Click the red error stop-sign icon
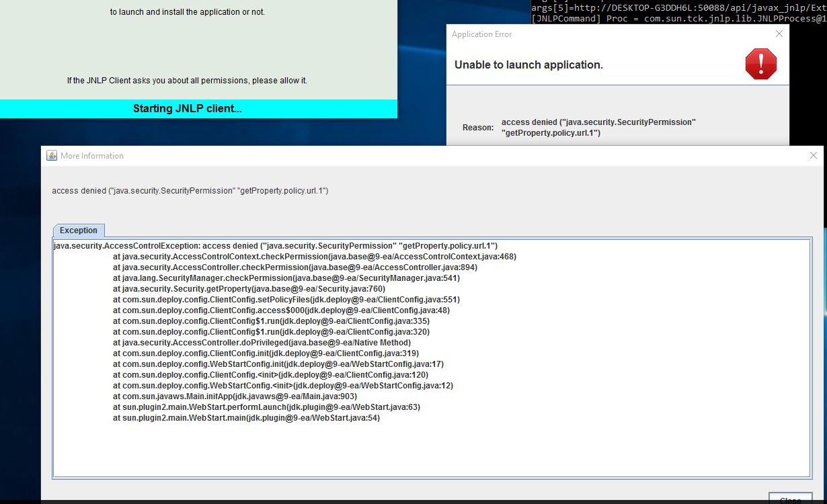The height and width of the screenshot is (504, 827). tap(760, 65)
